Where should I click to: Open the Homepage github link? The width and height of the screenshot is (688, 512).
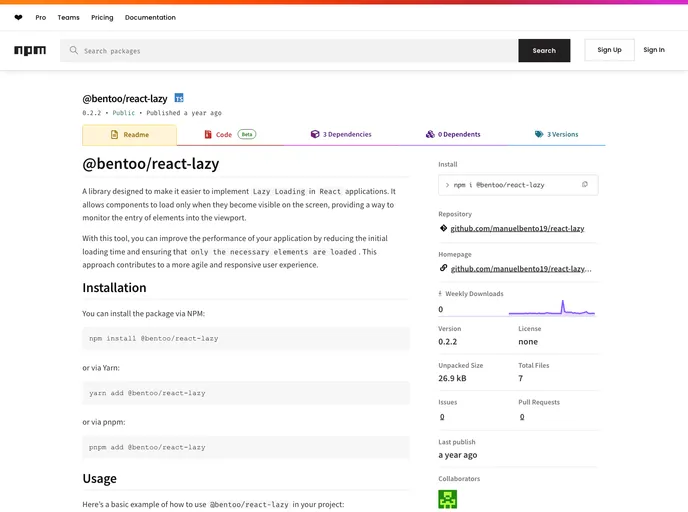[x=521, y=269]
